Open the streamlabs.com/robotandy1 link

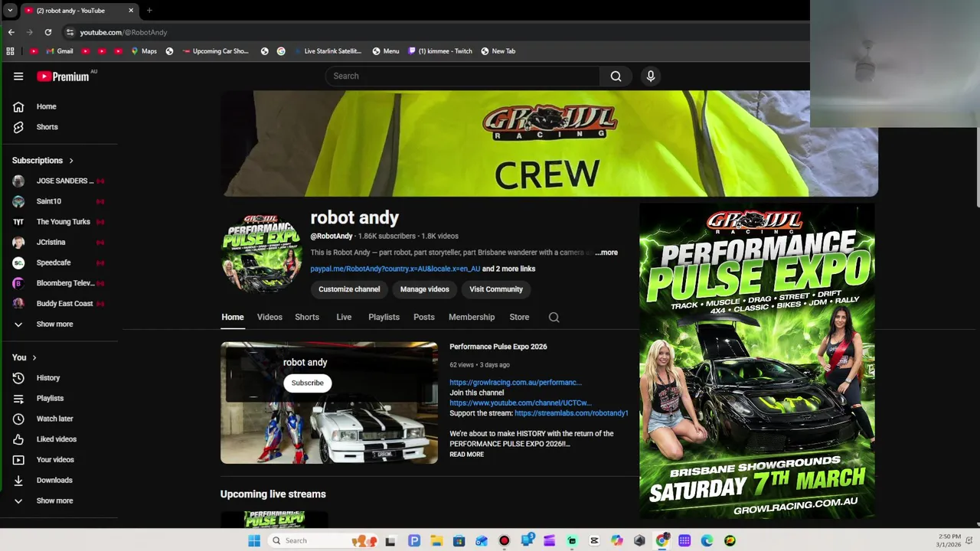tap(571, 413)
